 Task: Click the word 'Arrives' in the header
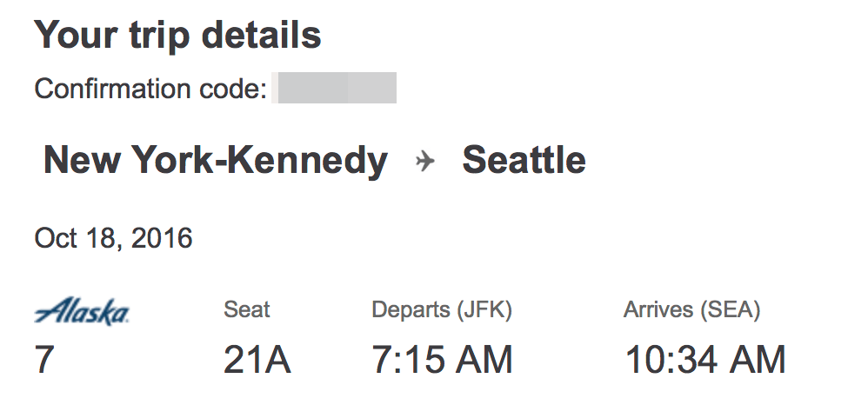coord(660,309)
